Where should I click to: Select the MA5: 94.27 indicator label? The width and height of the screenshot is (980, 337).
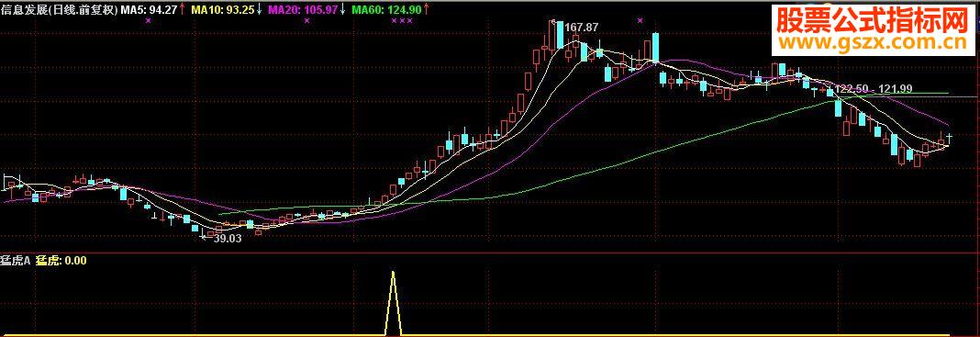(x=149, y=9)
